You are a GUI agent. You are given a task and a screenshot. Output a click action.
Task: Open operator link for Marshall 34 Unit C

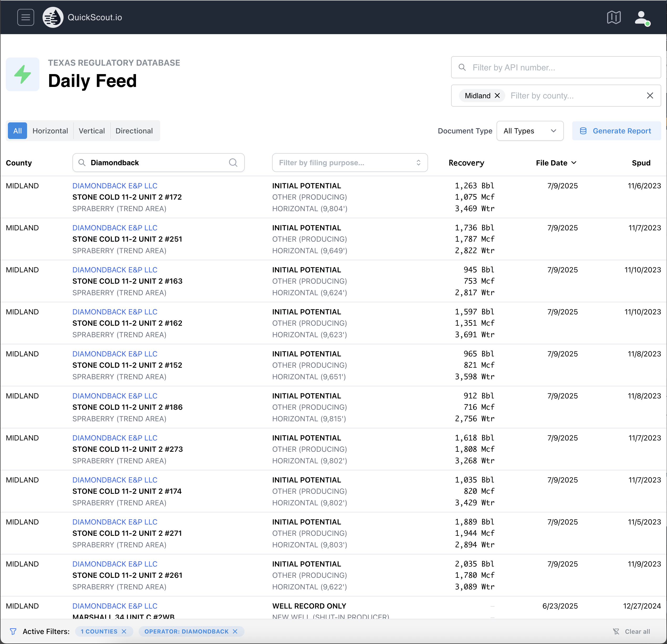[x=115, y=606]
